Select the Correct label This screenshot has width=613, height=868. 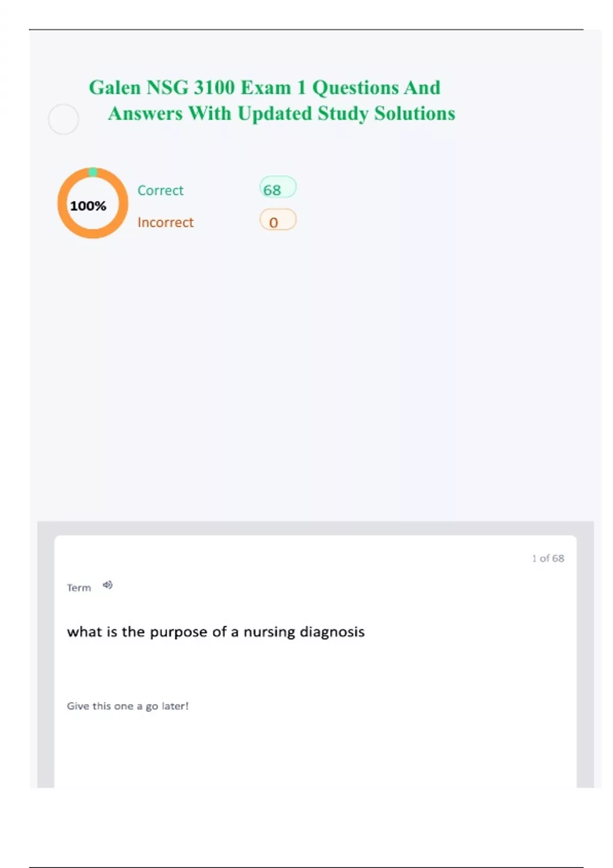coord(160,190)
